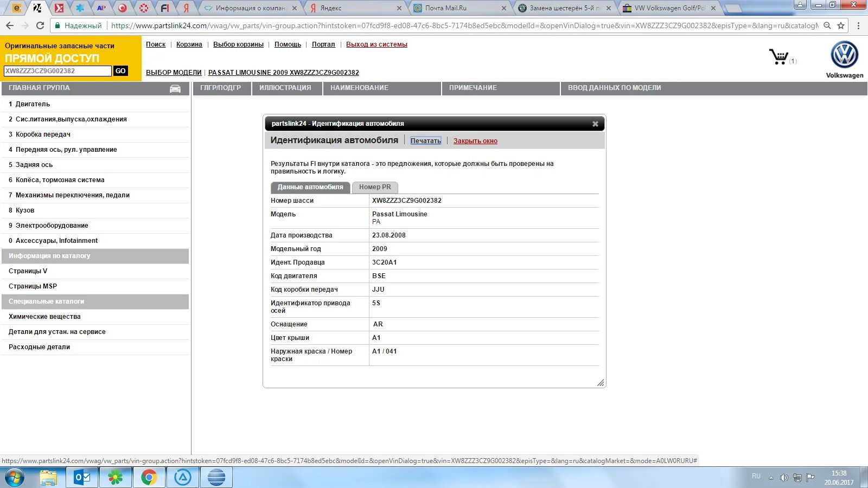Switch to the pinned FI tab
The height and width of the screenshot is (488, 868).
click(x=165, y=8)
